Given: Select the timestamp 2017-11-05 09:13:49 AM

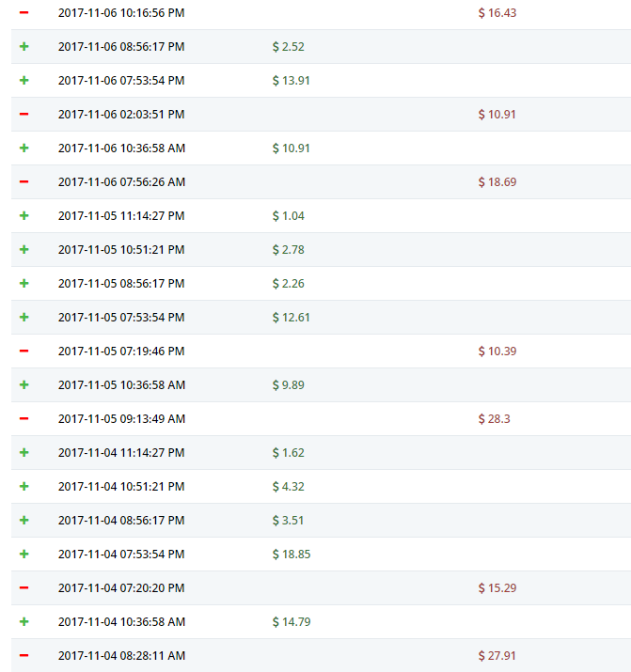Looking at the screenshot, I should 121,419.
